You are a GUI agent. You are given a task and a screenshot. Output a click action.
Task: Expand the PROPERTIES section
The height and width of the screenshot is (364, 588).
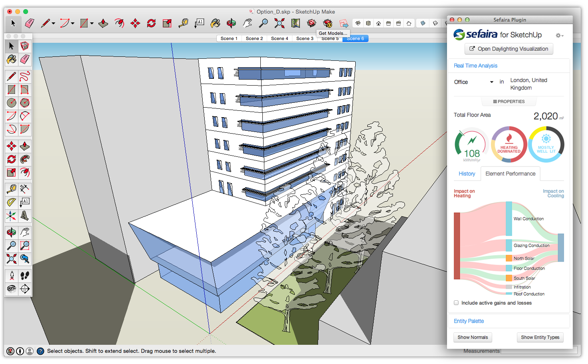click(509, 101)
